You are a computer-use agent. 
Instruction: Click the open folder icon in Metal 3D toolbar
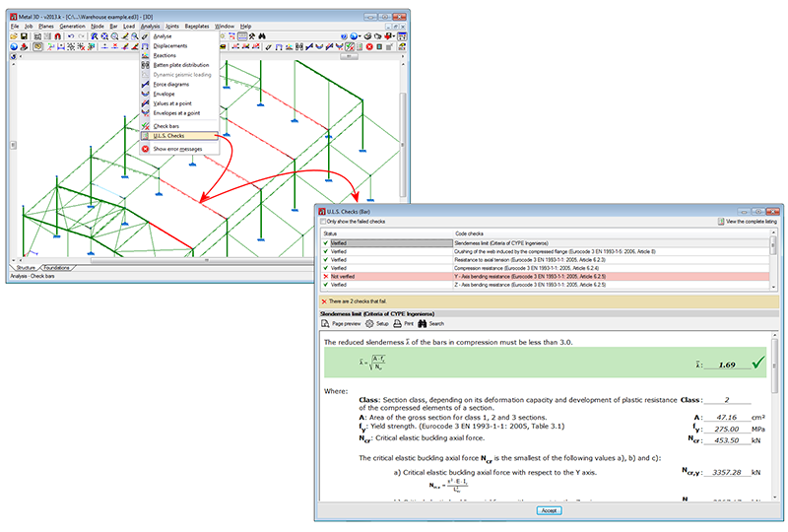pos(14,36)
